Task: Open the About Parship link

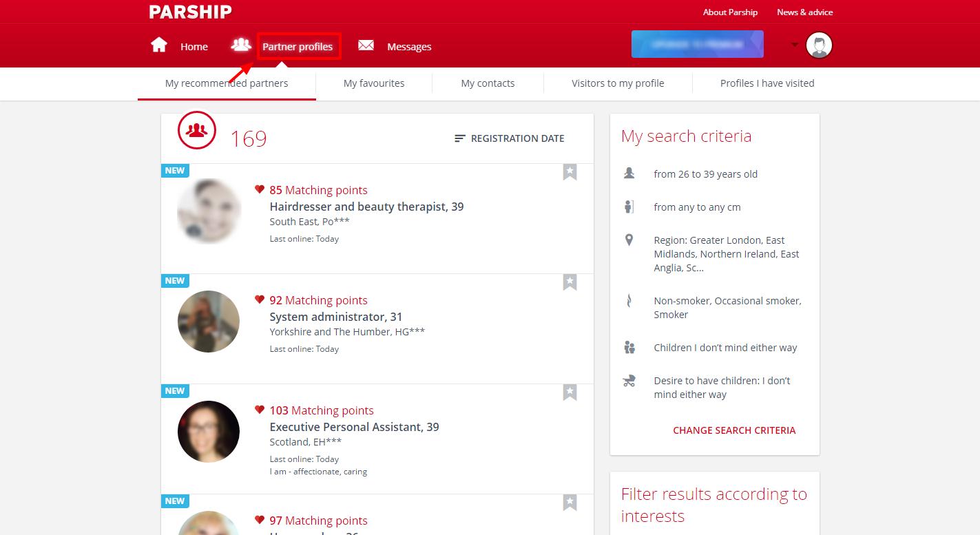Action: click(730, 12)
